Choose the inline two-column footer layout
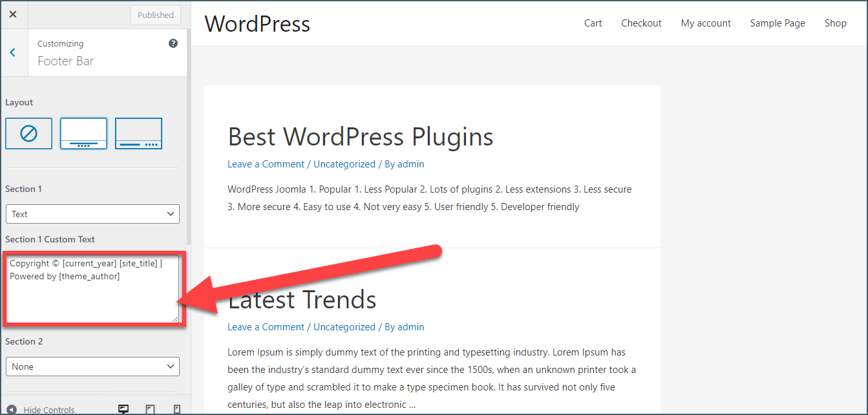The height and width of the screenshot is (415, 868). [x=138, y=134]
